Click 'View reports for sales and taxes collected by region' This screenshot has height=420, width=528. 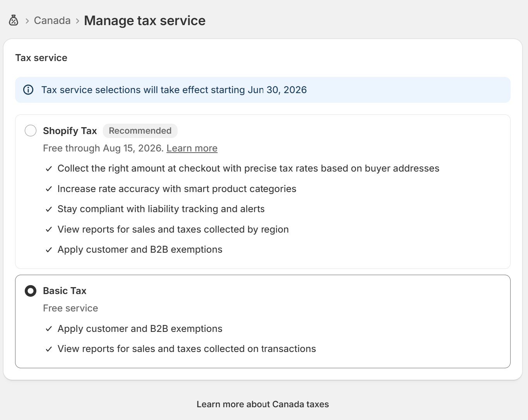point(173,230)
